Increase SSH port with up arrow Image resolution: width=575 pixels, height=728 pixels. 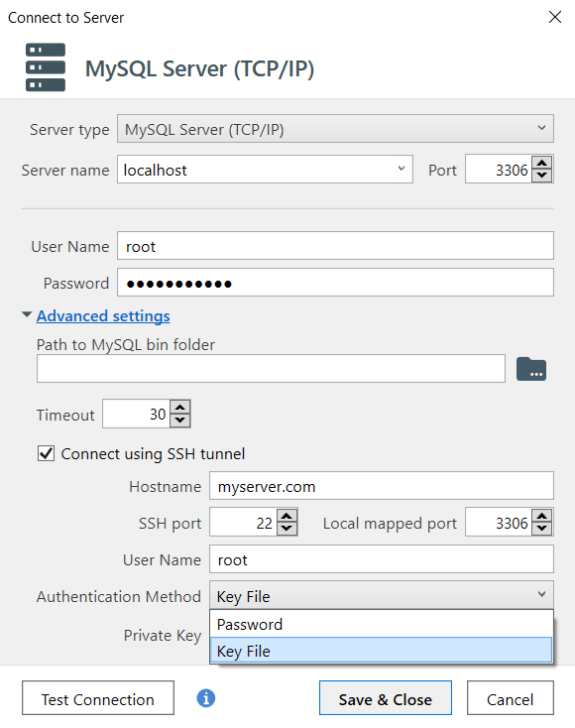point(287,517)
